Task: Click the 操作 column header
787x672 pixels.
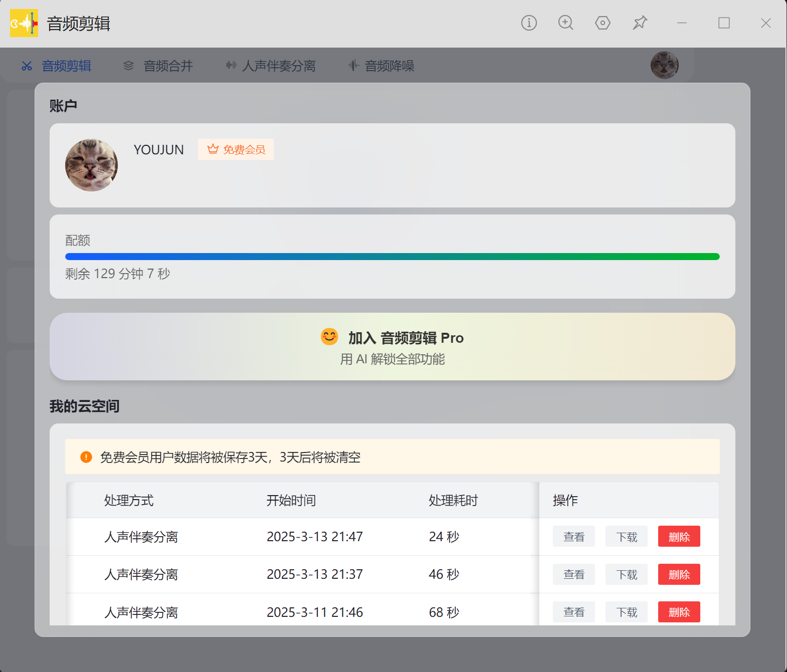Action: coord(565,500)
